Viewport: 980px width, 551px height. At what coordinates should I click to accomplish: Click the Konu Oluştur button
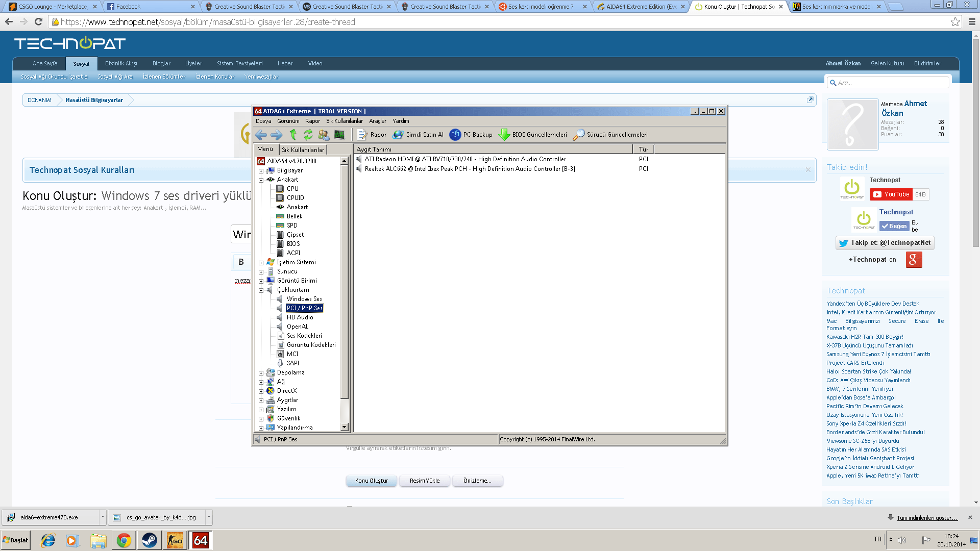click(371, 481)
